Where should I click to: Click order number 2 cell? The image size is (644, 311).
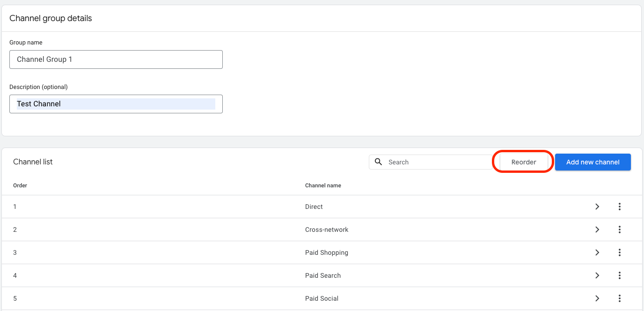tap(15, 230)
